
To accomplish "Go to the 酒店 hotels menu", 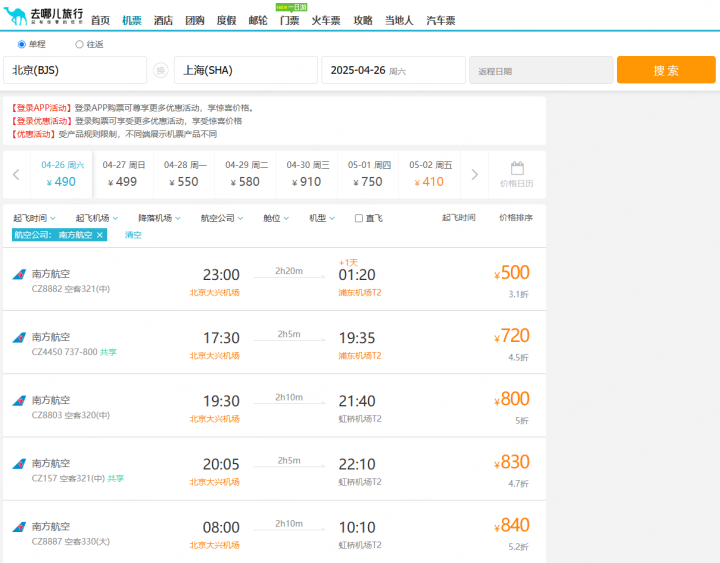I will pos(163,20).
